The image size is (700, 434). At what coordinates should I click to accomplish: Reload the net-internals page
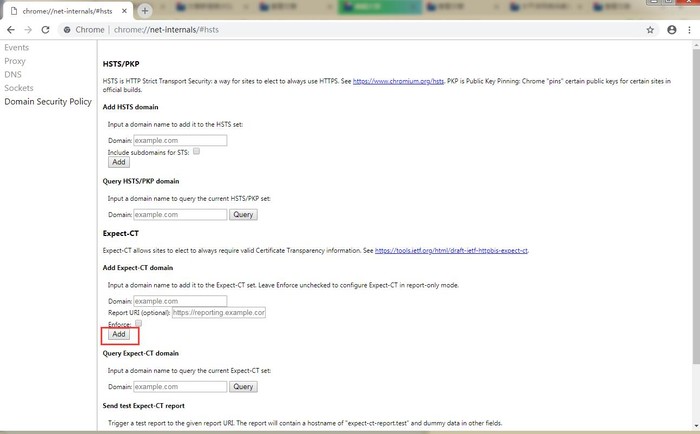click(46, 30)
